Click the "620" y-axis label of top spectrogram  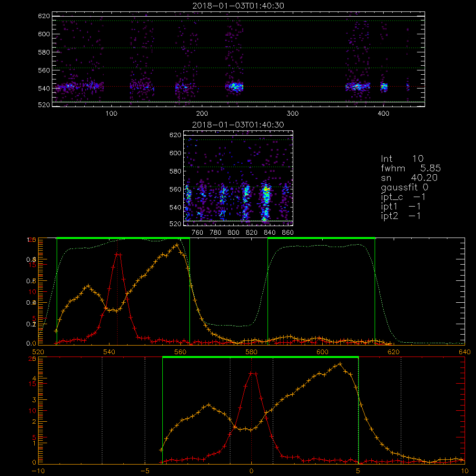44,16
